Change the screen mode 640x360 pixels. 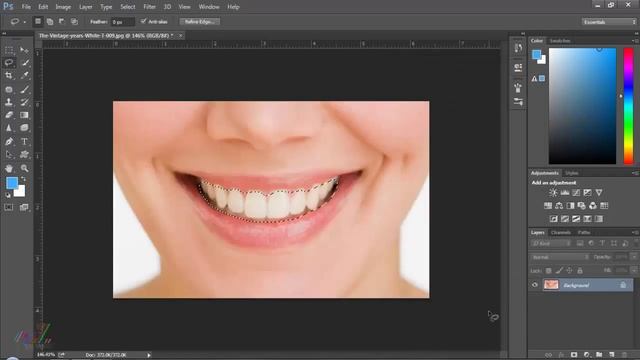[x=24, y=207]
